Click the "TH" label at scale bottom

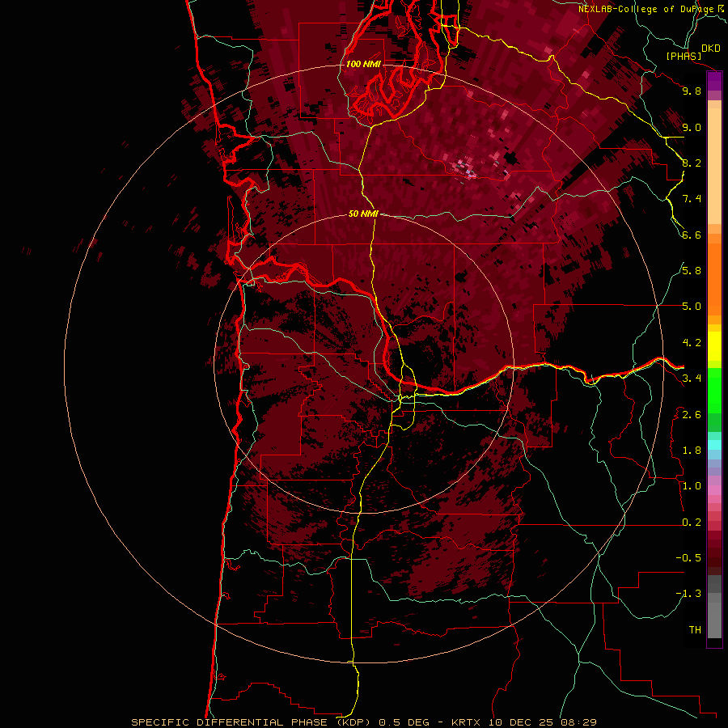695,630
